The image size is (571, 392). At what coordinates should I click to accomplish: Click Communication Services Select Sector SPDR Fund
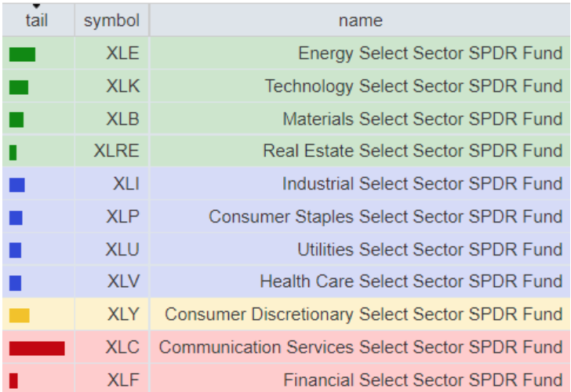point(361,347)
